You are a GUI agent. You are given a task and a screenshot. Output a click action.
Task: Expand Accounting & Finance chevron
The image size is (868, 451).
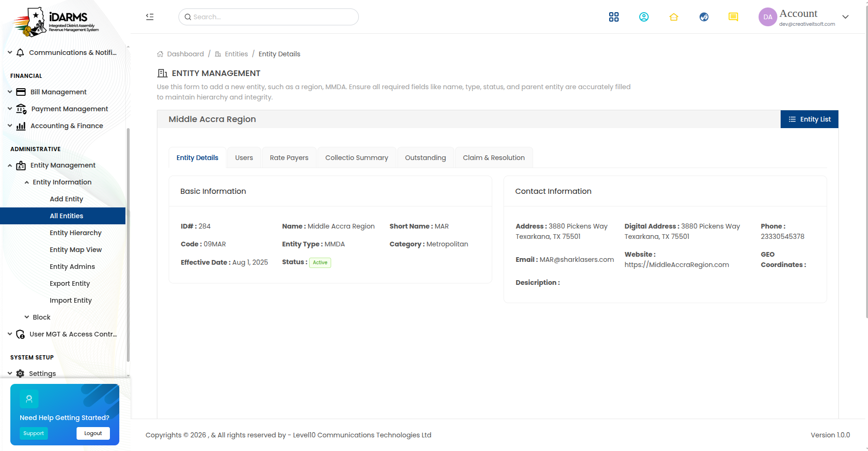coord(10,126)
